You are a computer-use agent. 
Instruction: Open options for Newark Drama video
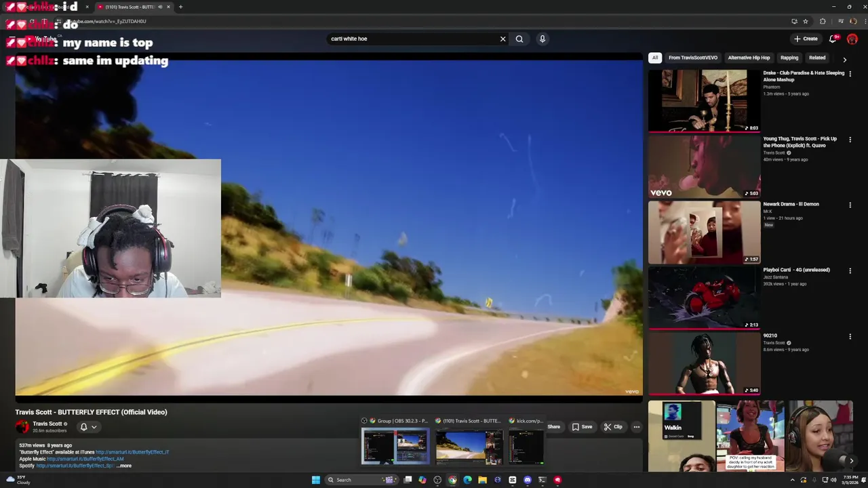click(850, 205)
